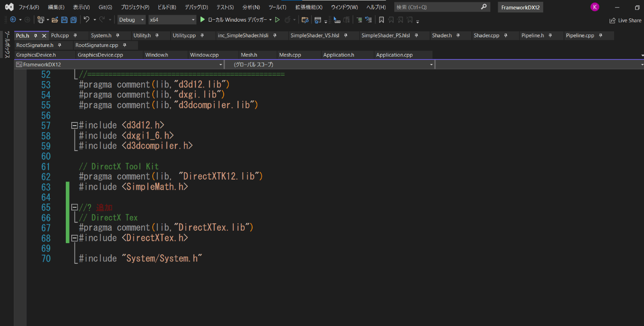Viewport: 644px width, 326px height.
Task: Open the FrameworkDX12 project scope dropdown
Action: click(119, 64)
